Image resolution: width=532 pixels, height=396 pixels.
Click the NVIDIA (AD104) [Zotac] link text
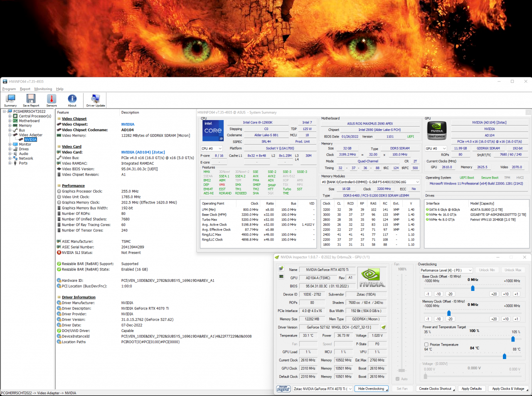[x=143, y=152]
